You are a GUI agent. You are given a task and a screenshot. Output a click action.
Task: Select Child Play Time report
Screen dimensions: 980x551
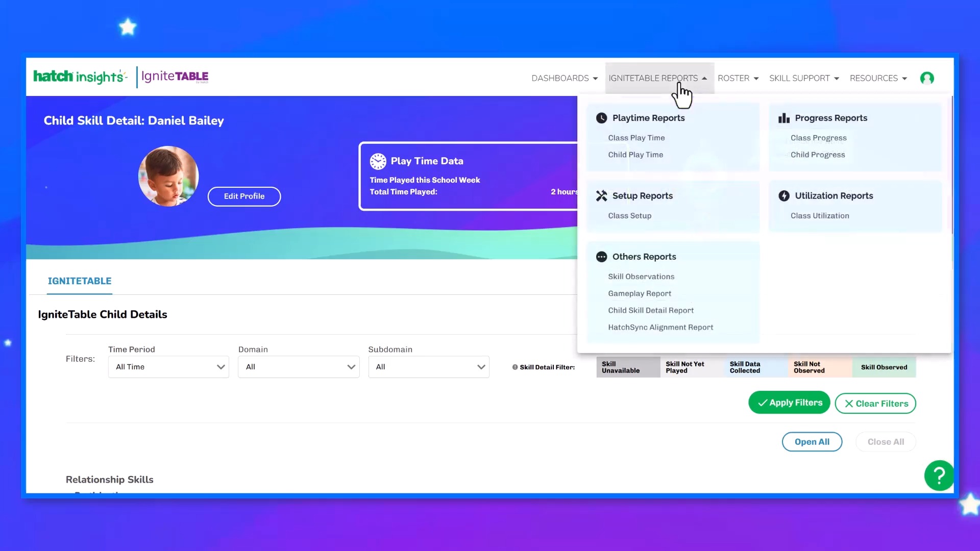(635, 155)
